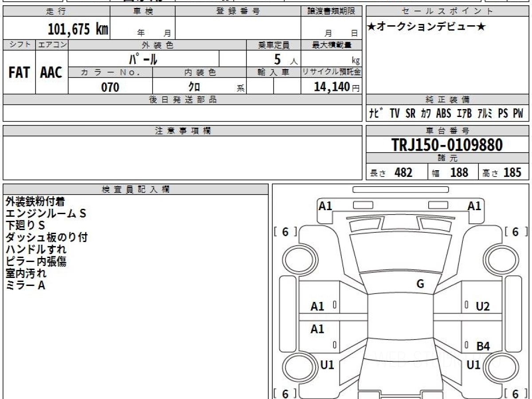This screenshot has height=399, width=532.
Task: Select the FAT shift type cell
Action: pyautogui.click(x=19, y=73)
